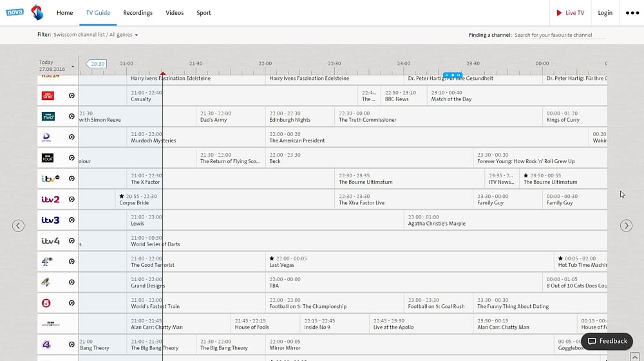Open the Recordings tab
Image resolution: width=644 pixels, height=361 pixels.
138,13
